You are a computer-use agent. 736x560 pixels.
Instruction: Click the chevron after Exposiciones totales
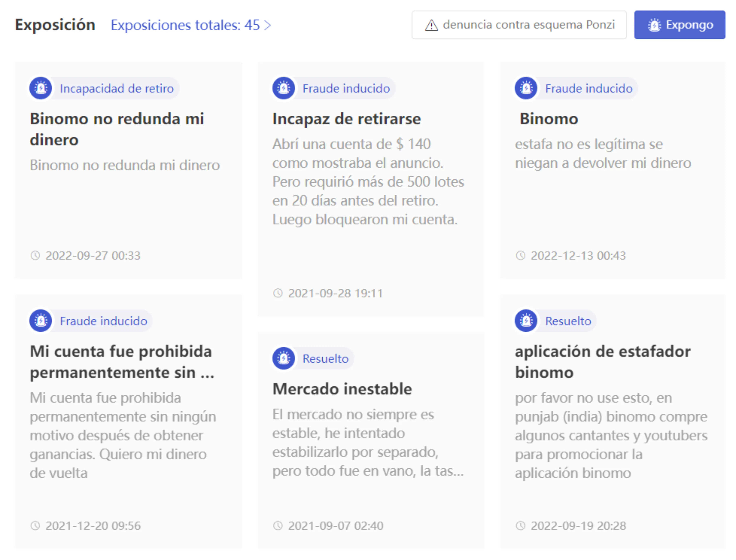pyautogui.click(x=267, y=25)
